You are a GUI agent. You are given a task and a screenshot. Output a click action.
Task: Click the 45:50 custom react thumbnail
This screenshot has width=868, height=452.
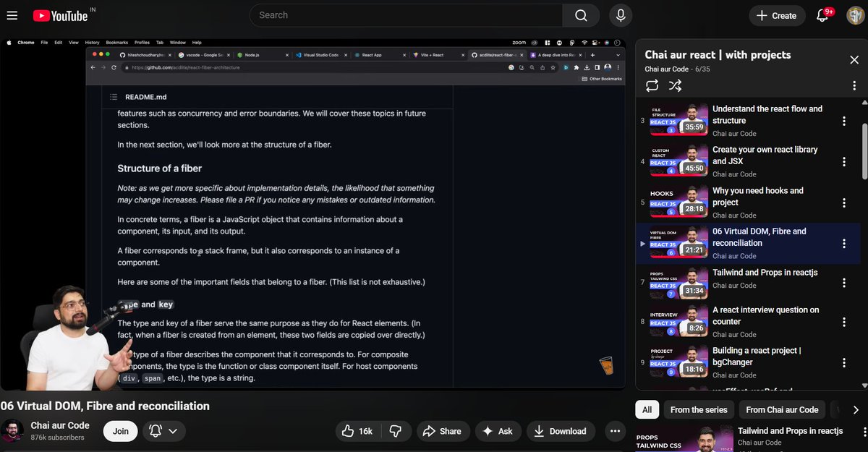pyautogui.click(x=678, y=161)
